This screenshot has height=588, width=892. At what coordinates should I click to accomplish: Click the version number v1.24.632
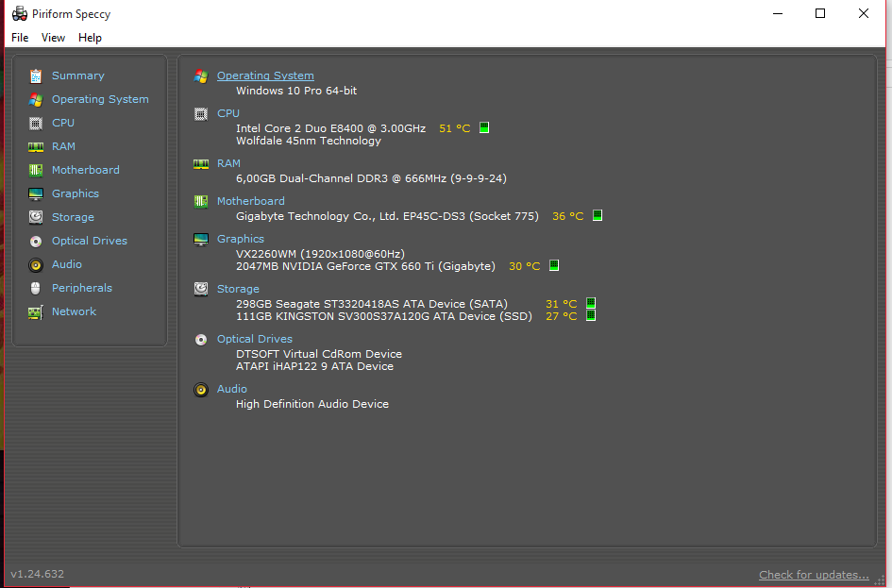pyautogui.click(x=37, y=574)
